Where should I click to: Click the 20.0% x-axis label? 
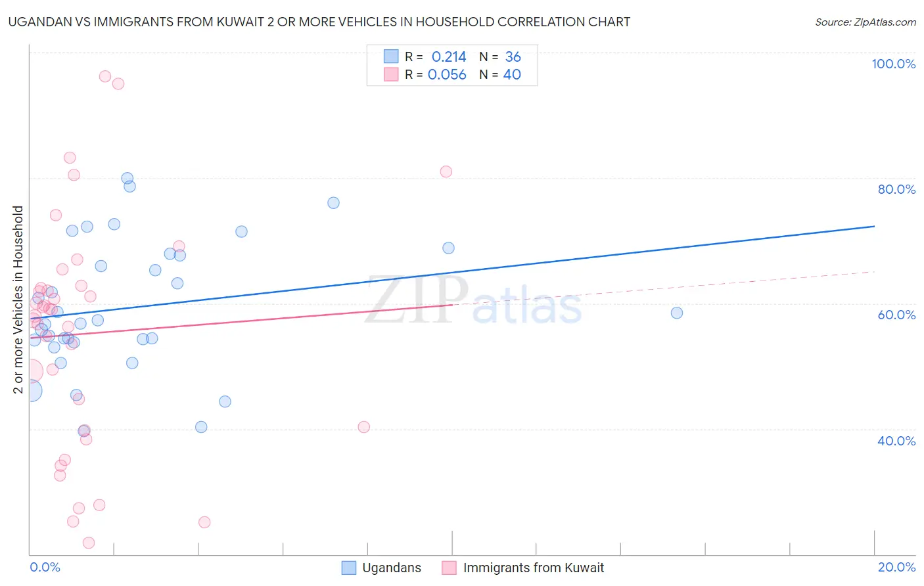(x=896, y=567)
